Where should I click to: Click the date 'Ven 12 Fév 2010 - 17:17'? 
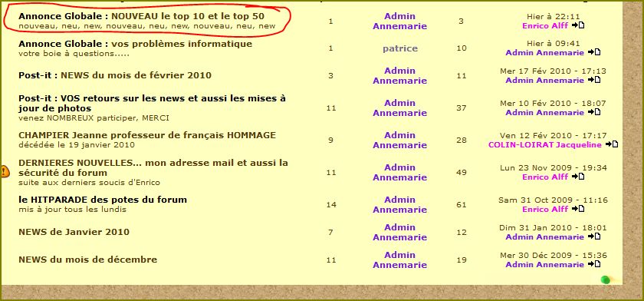[x=553, y=135]
